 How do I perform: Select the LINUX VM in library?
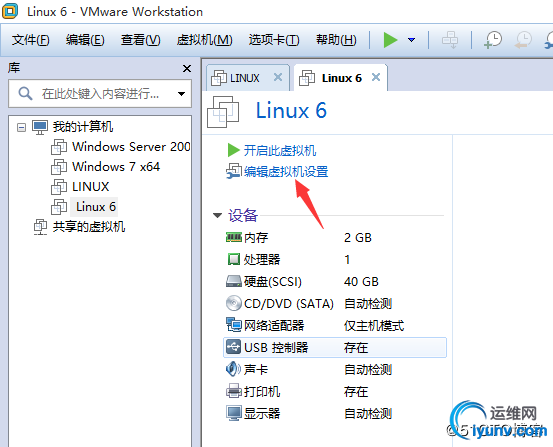tap(91, 187)
